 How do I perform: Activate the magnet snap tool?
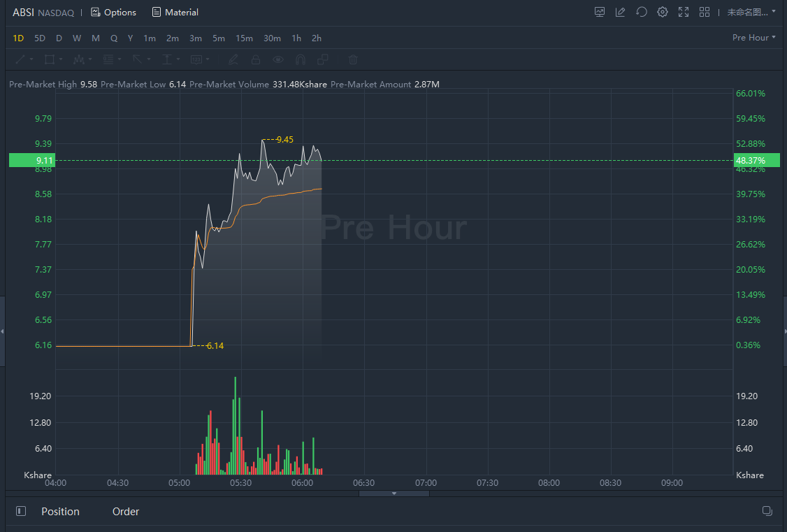click(300, 59)
